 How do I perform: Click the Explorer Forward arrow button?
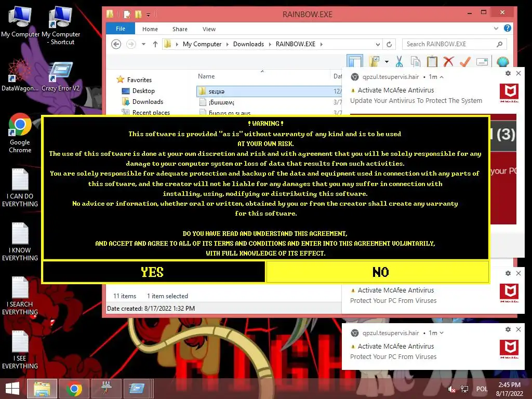(x=131, y=44)
